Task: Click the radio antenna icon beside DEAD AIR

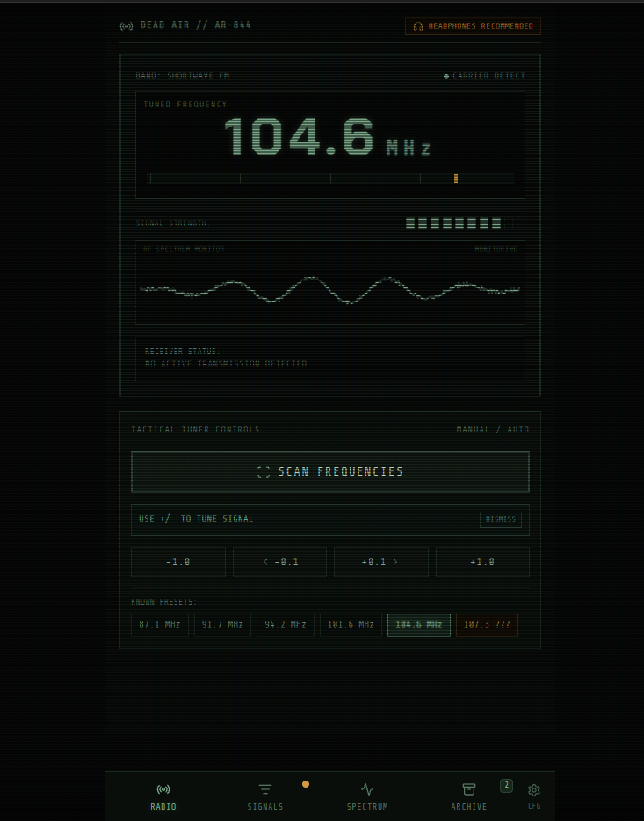Action: click(127, 25)
